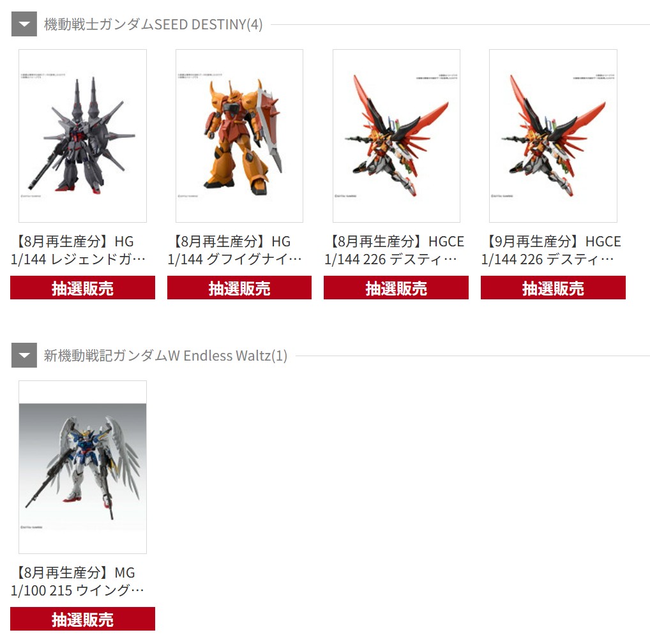The image size is (650, 644).
Task: Collapse the 新機動戦記ガンダムW Endless Waltz section arrow
Action: (x=24, y=355)
